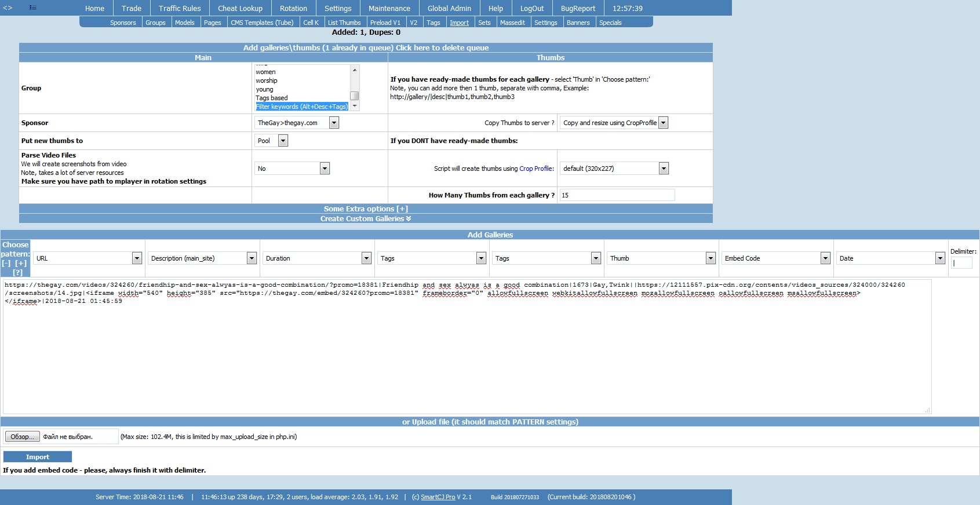The image size is (980, 505).
Task: Click the Crop Profile link
Action: pyautogui.click(x=537, y=169)
